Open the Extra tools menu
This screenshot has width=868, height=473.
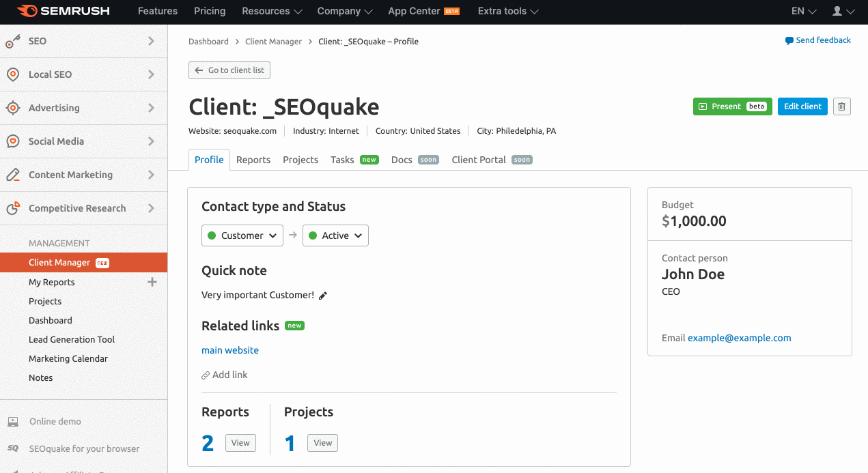click(x=508, y=11)
